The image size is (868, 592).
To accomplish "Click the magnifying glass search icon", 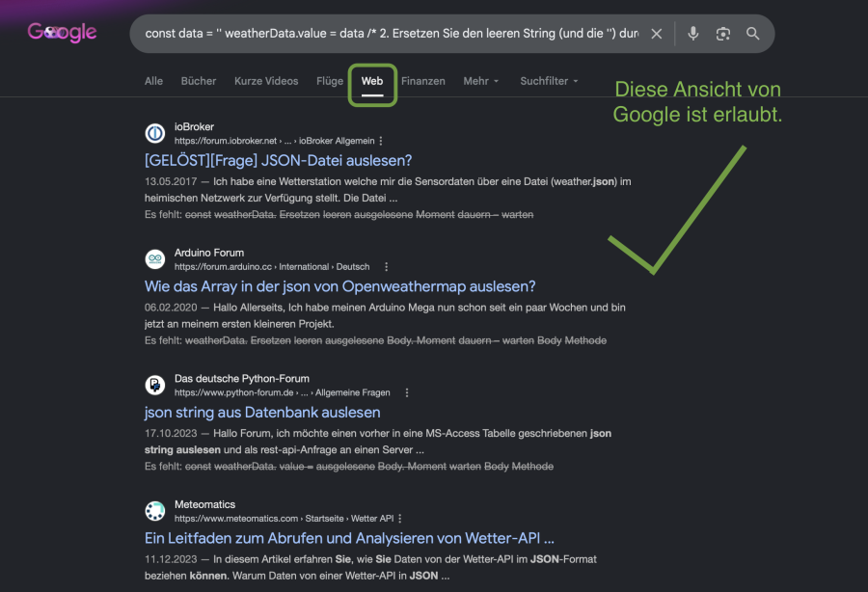I will tap(753, 33).
